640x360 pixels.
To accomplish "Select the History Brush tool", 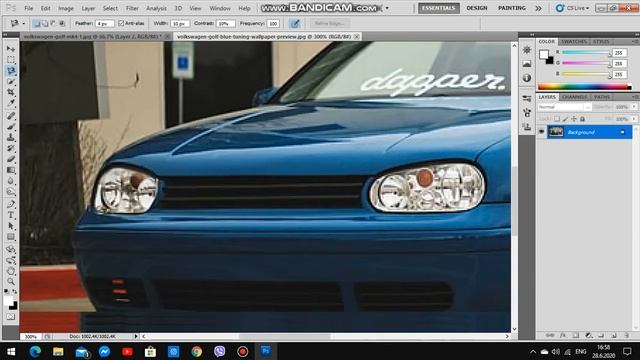I will [11, 149].
